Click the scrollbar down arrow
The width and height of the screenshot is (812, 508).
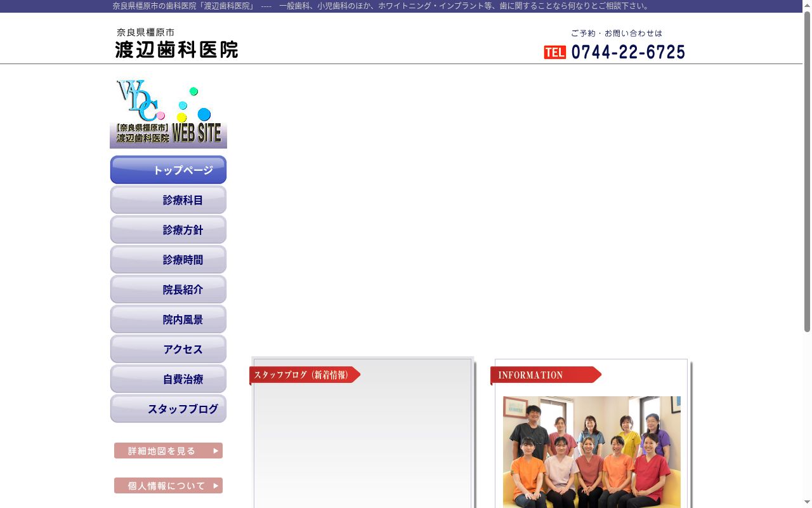(807, 503)
